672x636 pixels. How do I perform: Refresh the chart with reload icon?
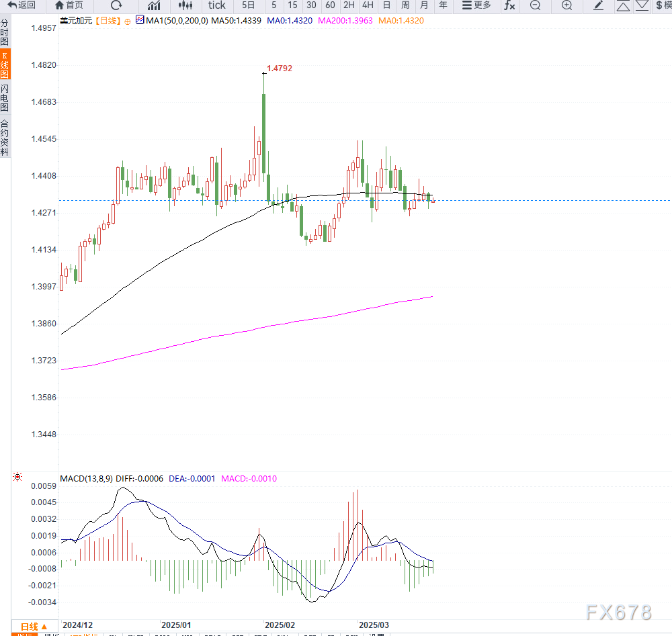tap(116, 5)
